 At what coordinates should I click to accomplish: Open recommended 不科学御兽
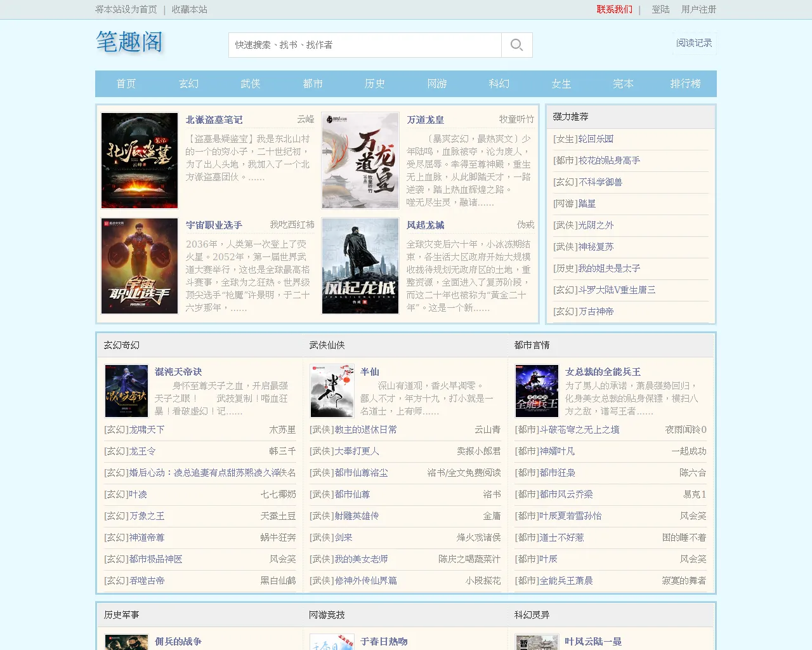(x=600, y=182)
